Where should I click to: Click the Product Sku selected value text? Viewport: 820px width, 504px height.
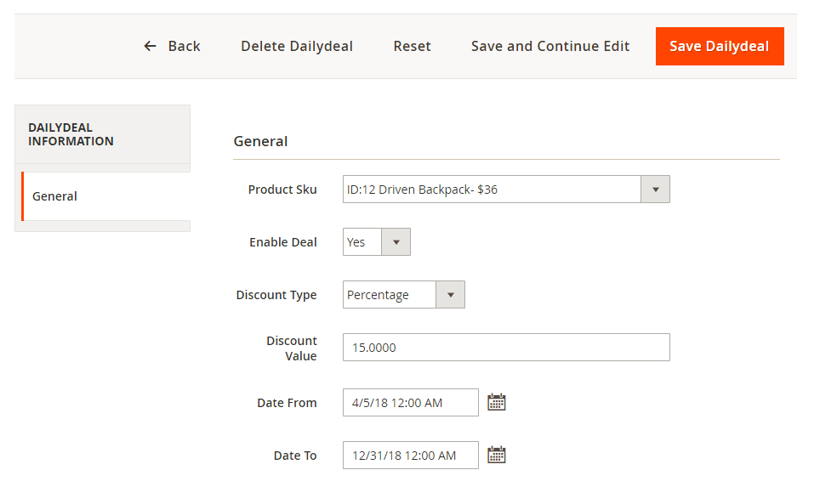(422, 190)
